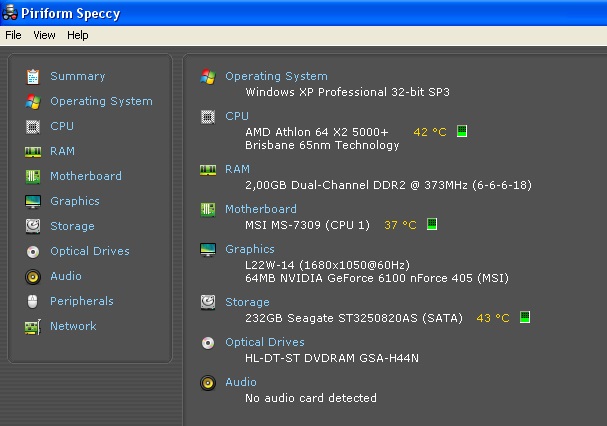
Task: Click the green temperature indicator beside 43 °C
Action: (x=525, y=317)
